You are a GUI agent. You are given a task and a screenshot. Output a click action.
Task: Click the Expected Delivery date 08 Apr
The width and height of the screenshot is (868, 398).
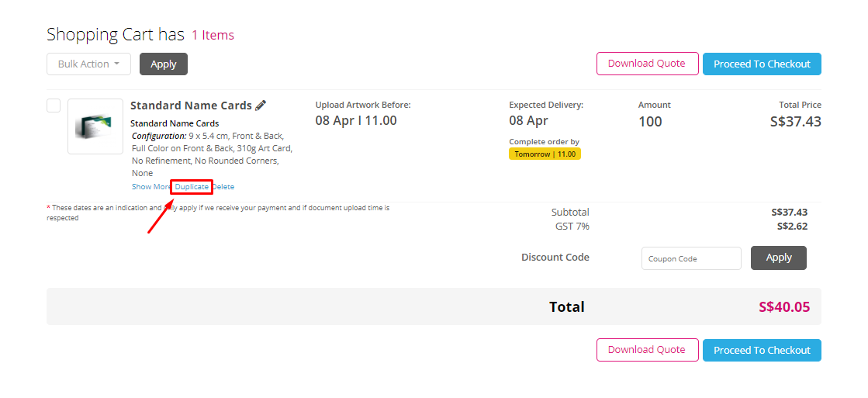click(528, 121)
